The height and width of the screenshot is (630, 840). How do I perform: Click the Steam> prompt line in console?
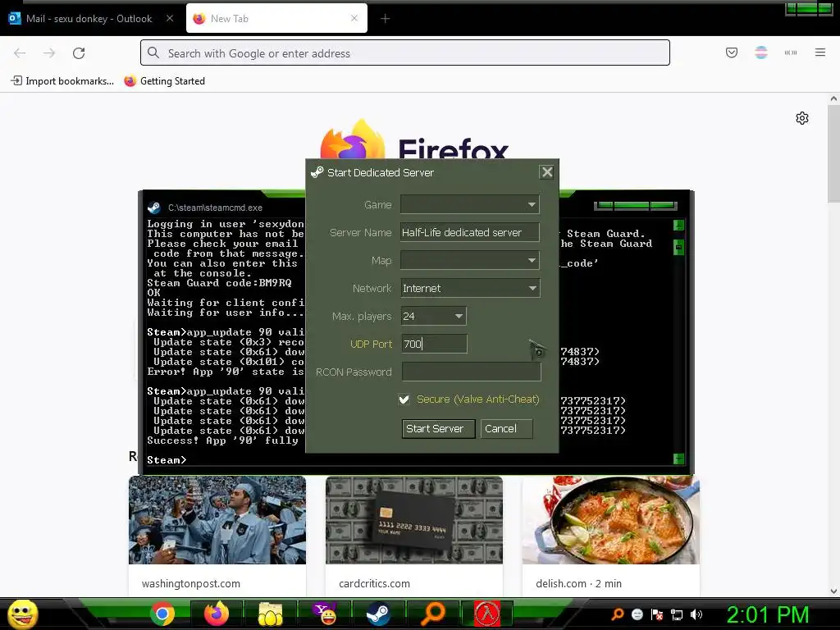click(167, 459)
